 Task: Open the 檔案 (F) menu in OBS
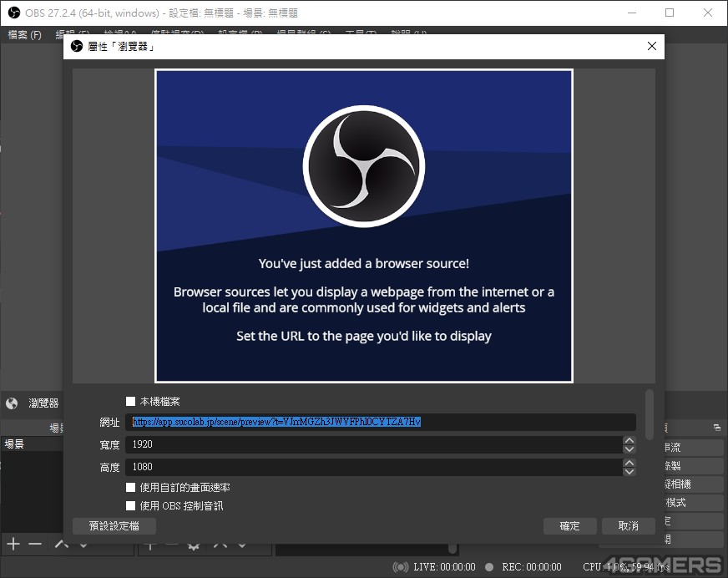(x=24, y=35)
